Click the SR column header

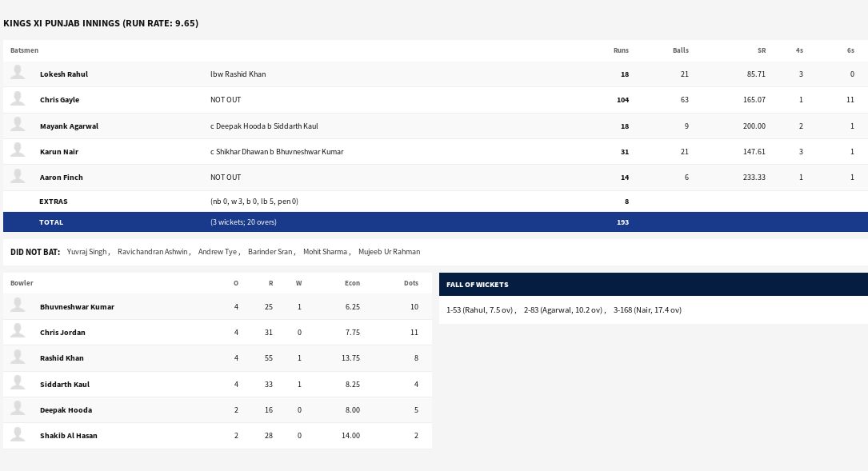coord(761,50)
